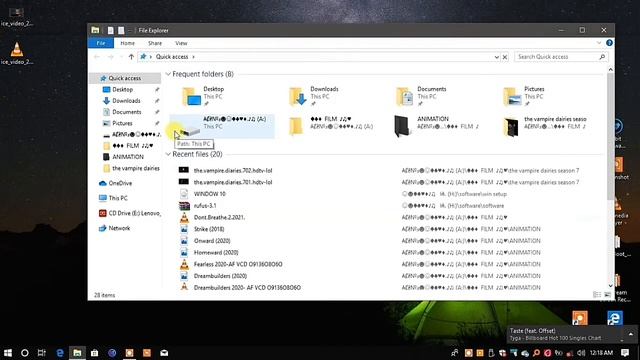Image resolution: width=640 pixels, height=360 pixels.
Task: Switch to details view icon in status bar
Action: tap(597, 295)
